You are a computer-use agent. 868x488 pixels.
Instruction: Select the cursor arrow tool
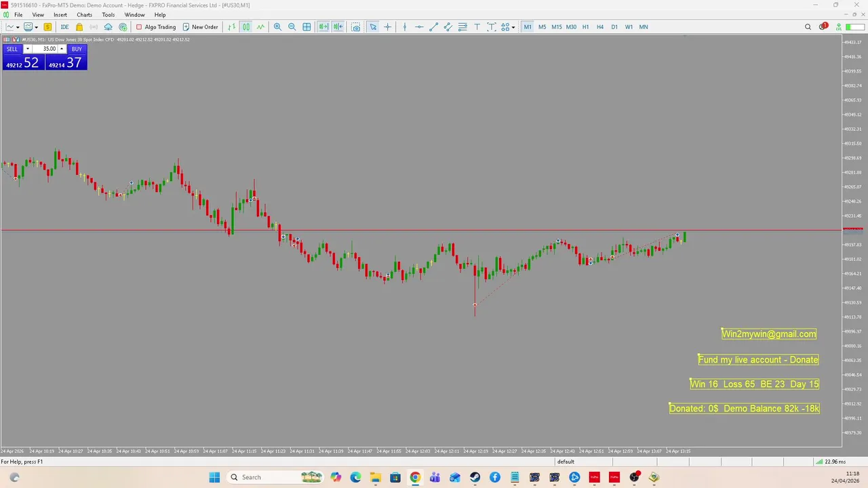(373, 27)
